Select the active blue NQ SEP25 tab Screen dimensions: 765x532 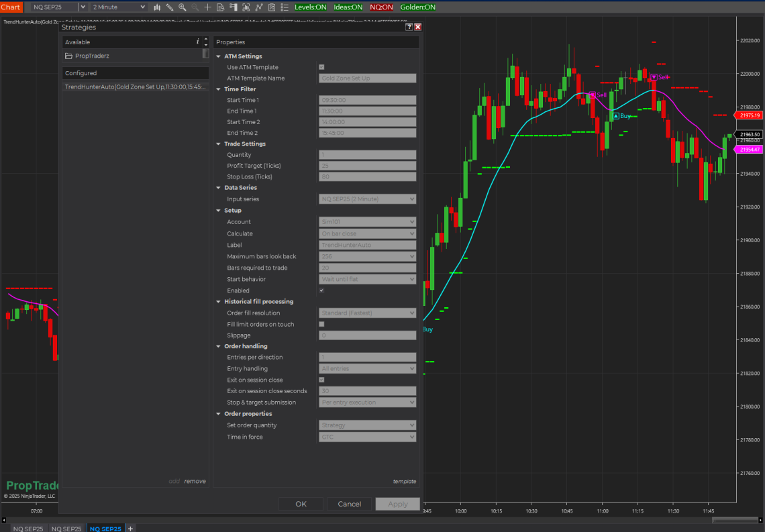(x=105, y=529)
